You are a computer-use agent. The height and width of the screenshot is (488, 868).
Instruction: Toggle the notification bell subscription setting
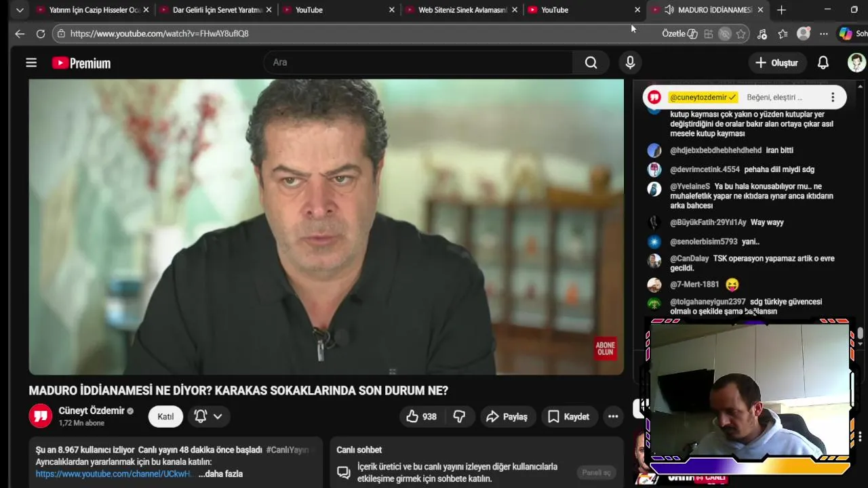(200, 416)
